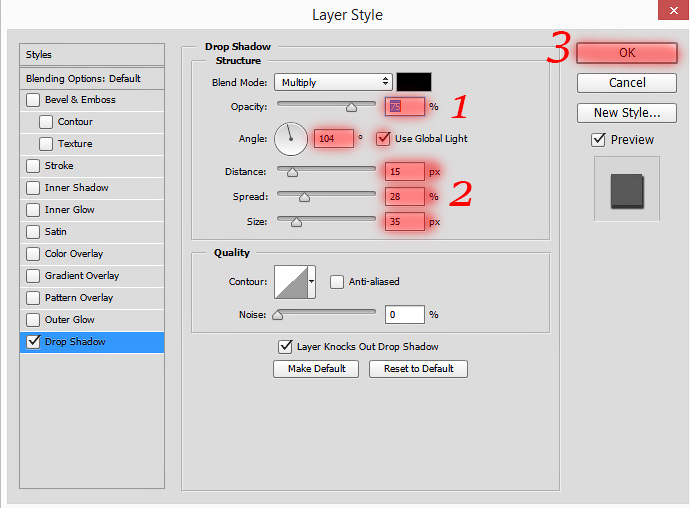Select the Drop Shadow row label
Viewport: 690px width, 508px height.
pos(75,342)
